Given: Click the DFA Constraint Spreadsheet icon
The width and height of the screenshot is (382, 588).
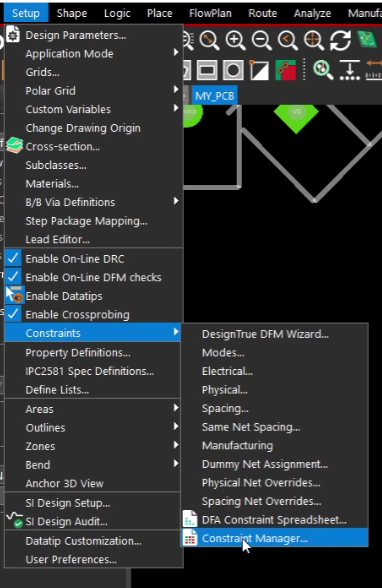Looking at the screenshot, I should (x=190, y=519).
